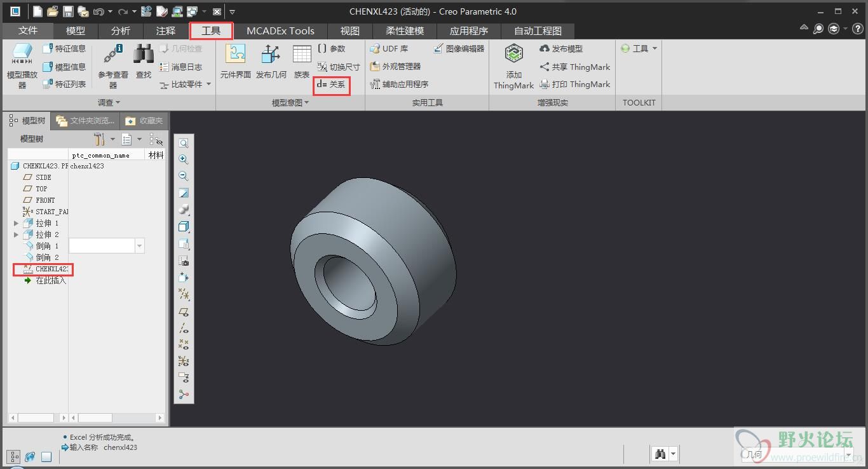Screen dimensions: 868x469
Task: Click the search binoculars icon in status bar
Action: point(660,454)
